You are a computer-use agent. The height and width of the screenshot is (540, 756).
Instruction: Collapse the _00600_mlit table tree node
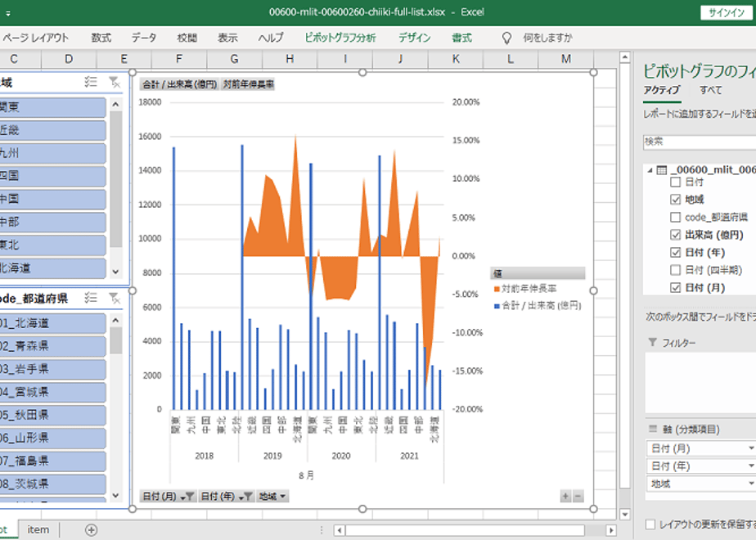(650, 170)
